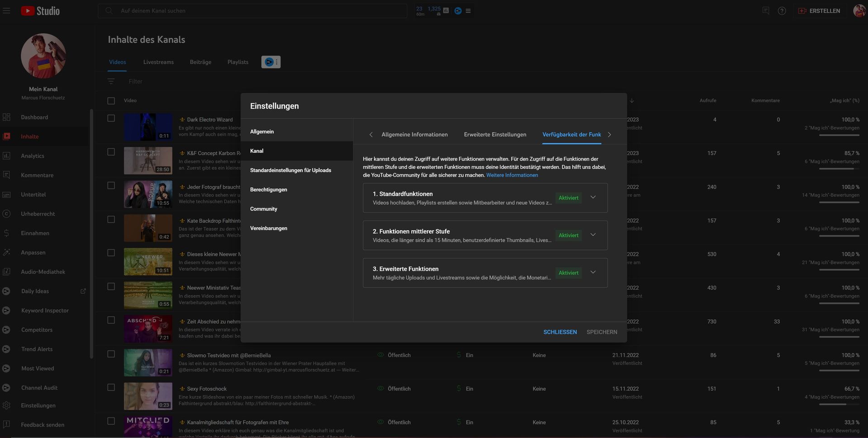Toggle the select-all videos checkbox
Screen dimensions: 868x438
click(111, 100)
